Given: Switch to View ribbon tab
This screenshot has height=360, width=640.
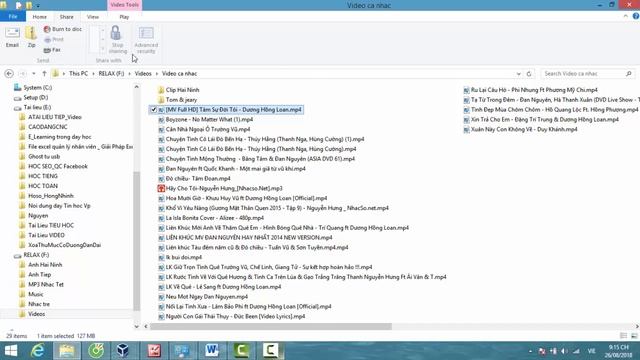Looking at the screenshot, I should (93, 17).
